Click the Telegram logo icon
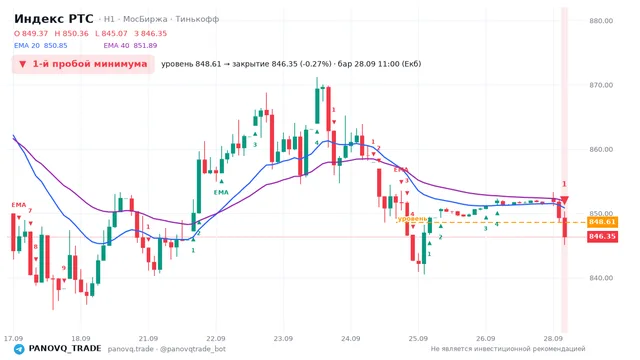 19,349
